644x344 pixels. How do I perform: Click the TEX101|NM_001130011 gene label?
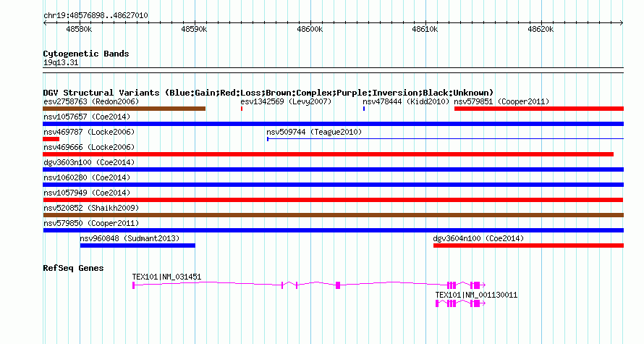(x=476, y=295)
